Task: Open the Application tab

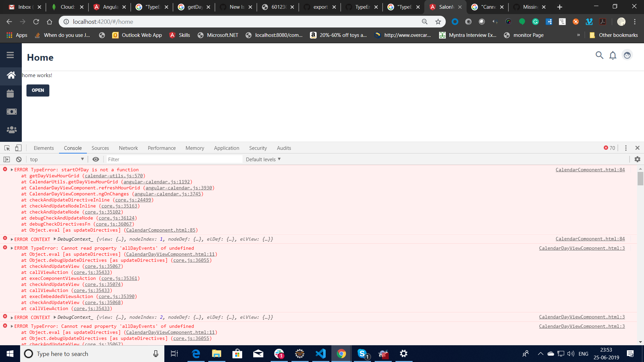Action: point(226,148)
